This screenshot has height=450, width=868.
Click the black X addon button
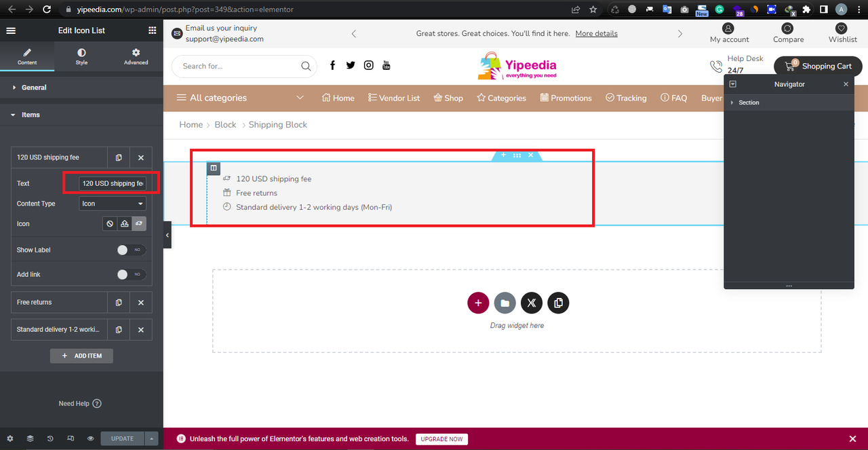click(532, 303)
